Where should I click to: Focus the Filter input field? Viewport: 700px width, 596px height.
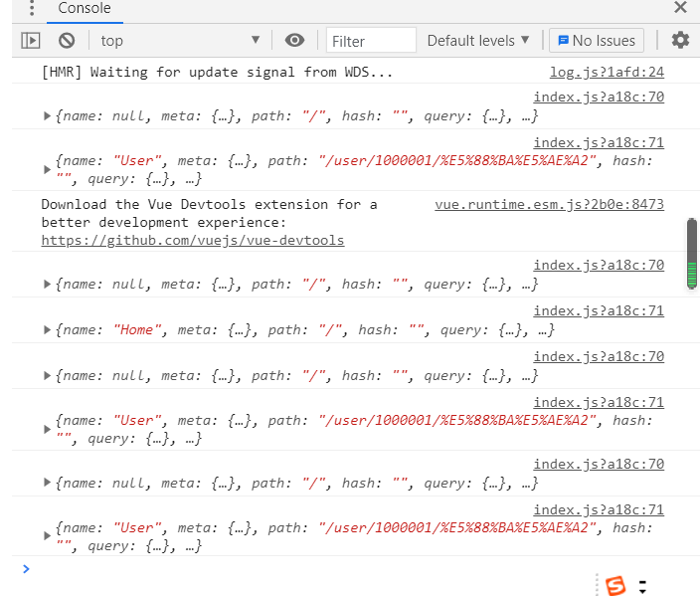[371, 41]
